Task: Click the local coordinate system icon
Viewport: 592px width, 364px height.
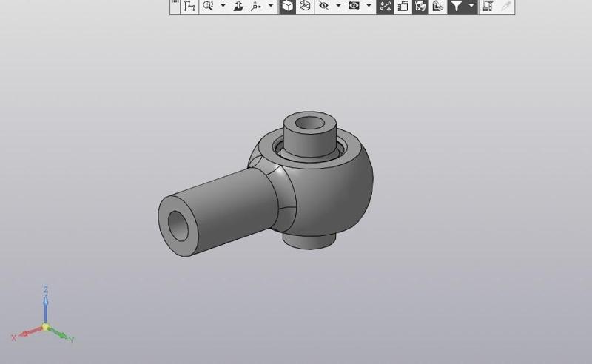Action: coord(189,6)
